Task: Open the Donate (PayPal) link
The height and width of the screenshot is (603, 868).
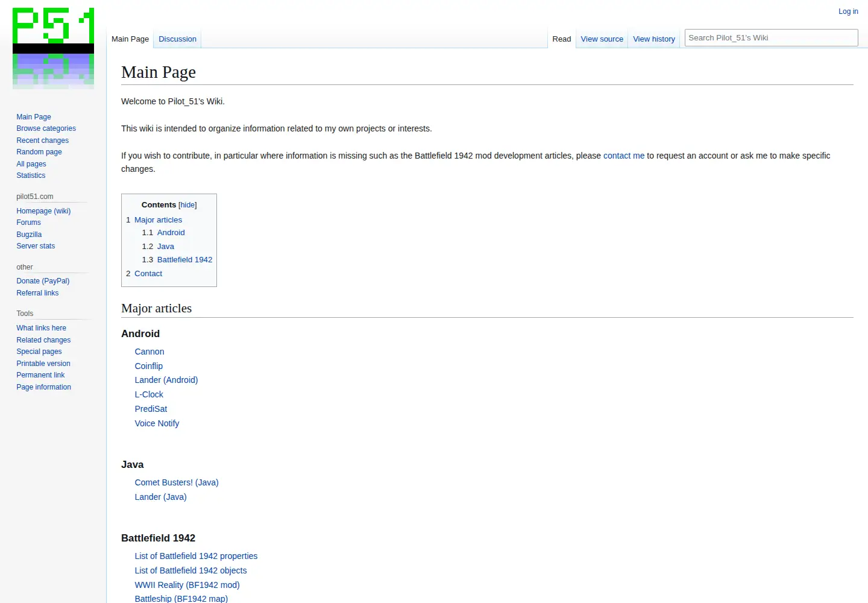Action: (x=43, y=281)
